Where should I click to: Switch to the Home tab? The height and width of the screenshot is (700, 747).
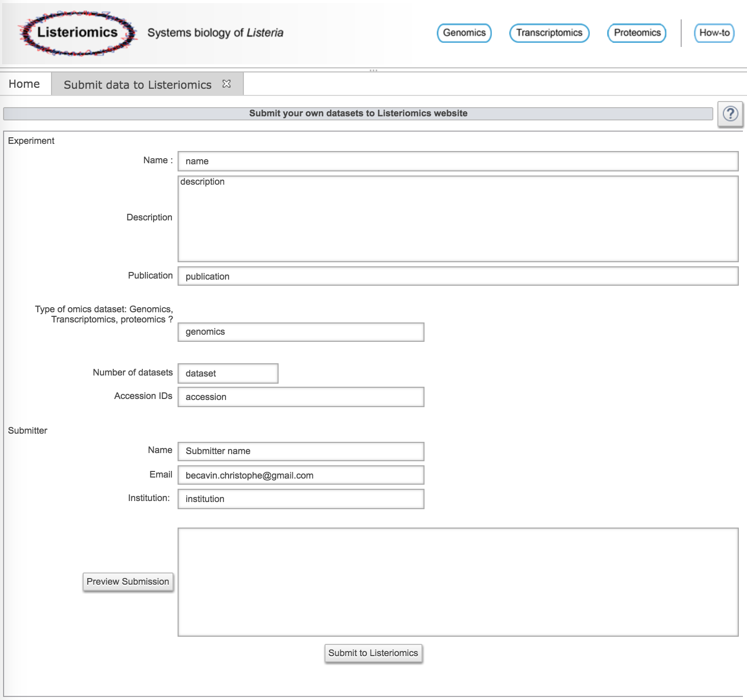[24, 84]
